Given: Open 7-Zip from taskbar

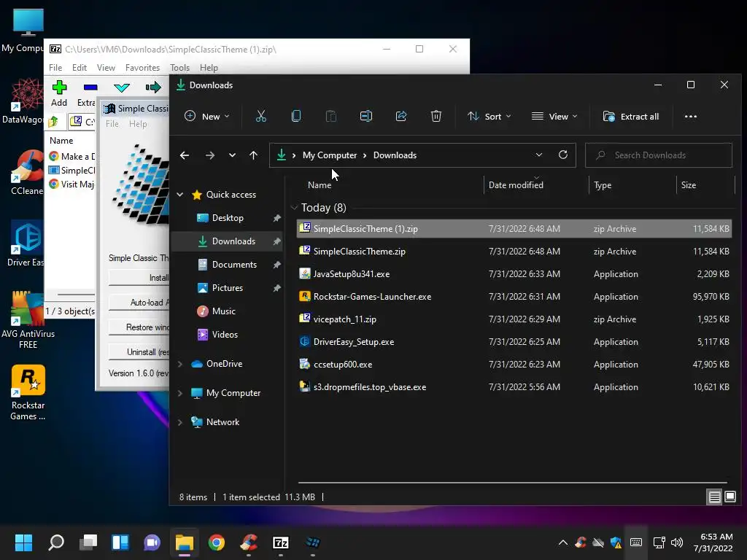Looking at the screenshot, I should tap(281, 542).
